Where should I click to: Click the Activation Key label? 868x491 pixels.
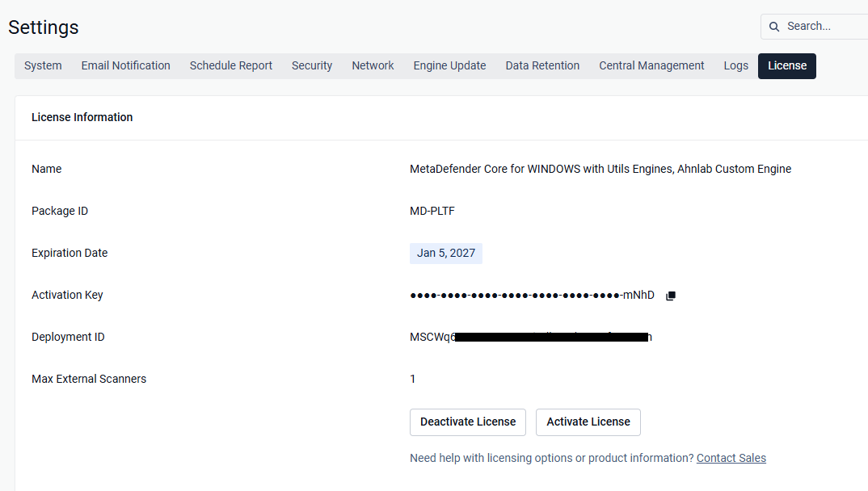click(67, 296)
